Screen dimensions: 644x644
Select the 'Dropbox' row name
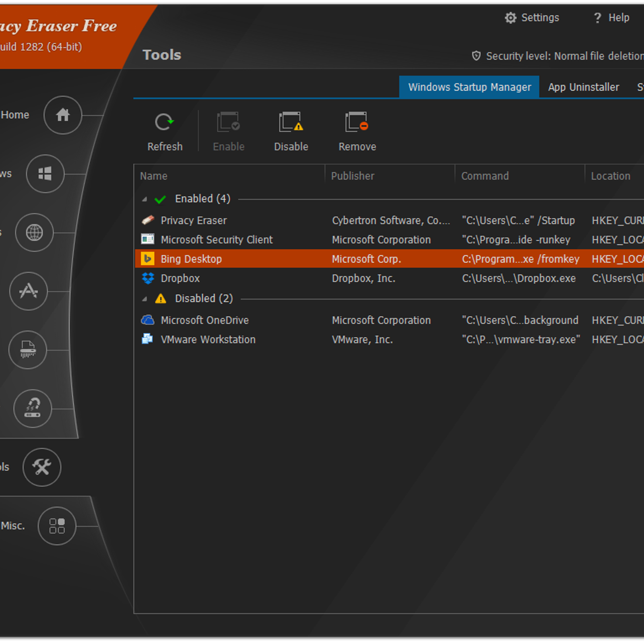180,278
